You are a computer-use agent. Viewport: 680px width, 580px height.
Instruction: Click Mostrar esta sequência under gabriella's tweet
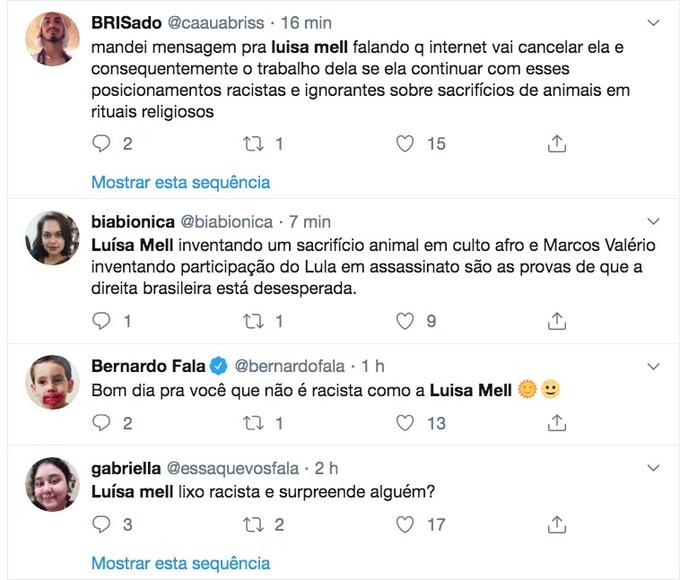(x=180, y=562)
